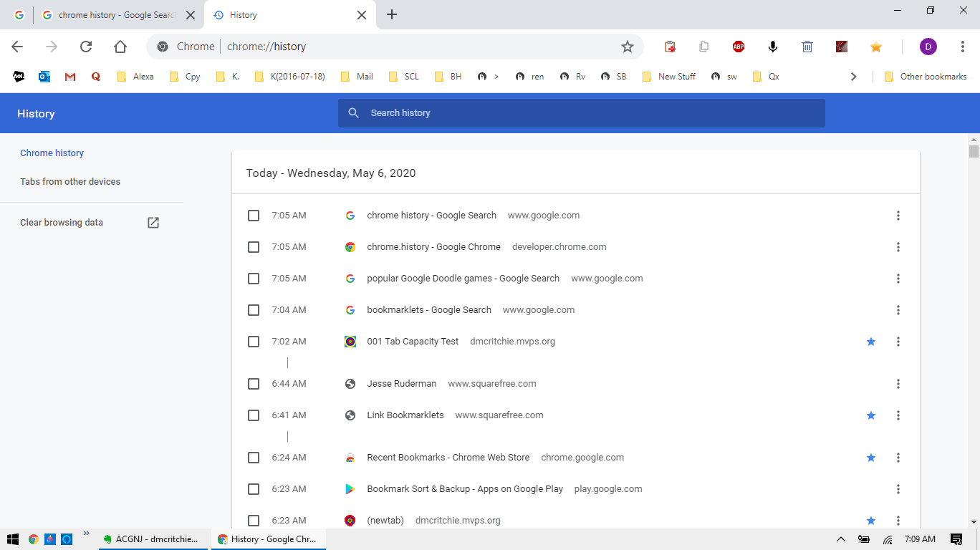Image resolution: width=980 pixels, height=550 pixels.
Task: Click the trash can extension icon
Action: [x=807, y=47]
